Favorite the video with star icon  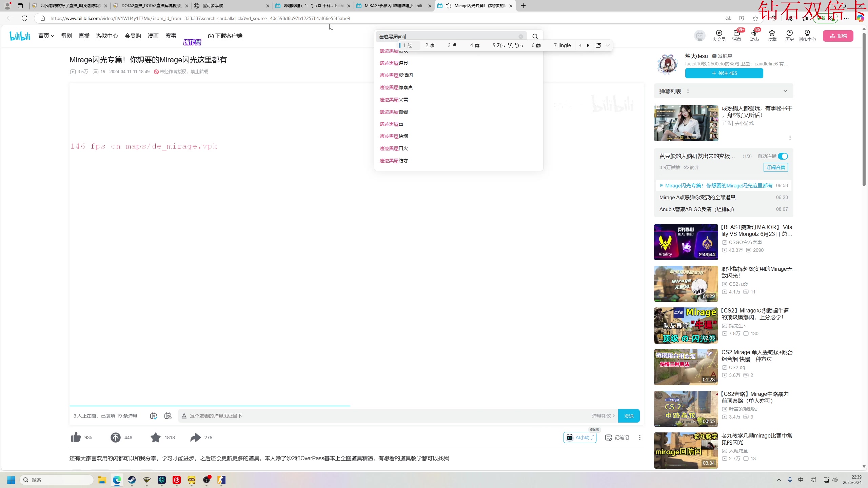pos(156,438)
